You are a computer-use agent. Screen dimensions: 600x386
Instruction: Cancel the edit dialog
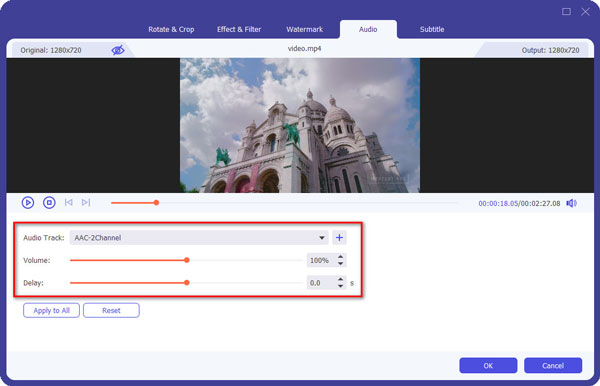click(553, 365)
